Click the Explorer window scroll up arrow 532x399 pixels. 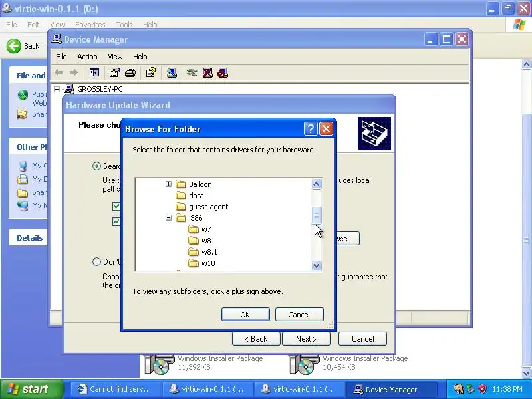tap(526, 64)
